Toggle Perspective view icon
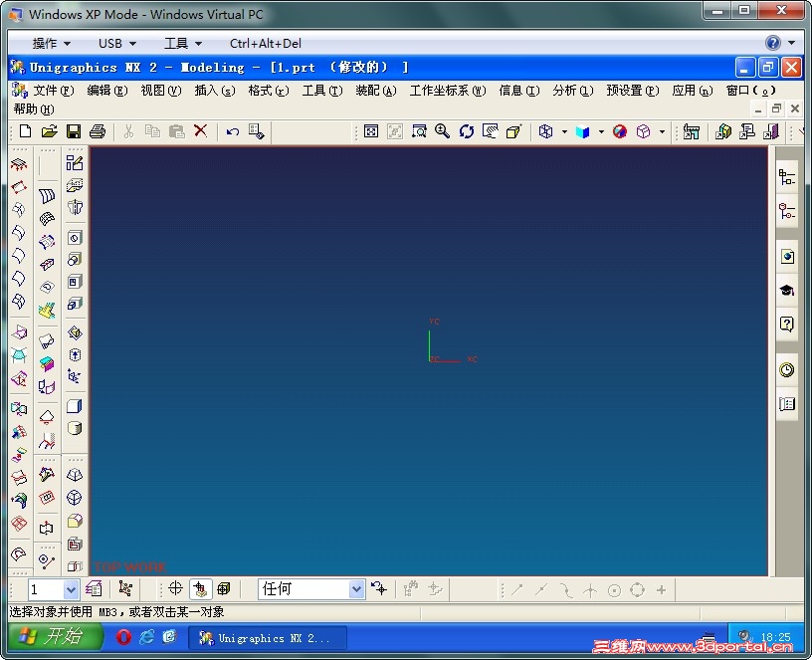Image resolution: width=812 pixels, height=660 pixels. (513, 131)
